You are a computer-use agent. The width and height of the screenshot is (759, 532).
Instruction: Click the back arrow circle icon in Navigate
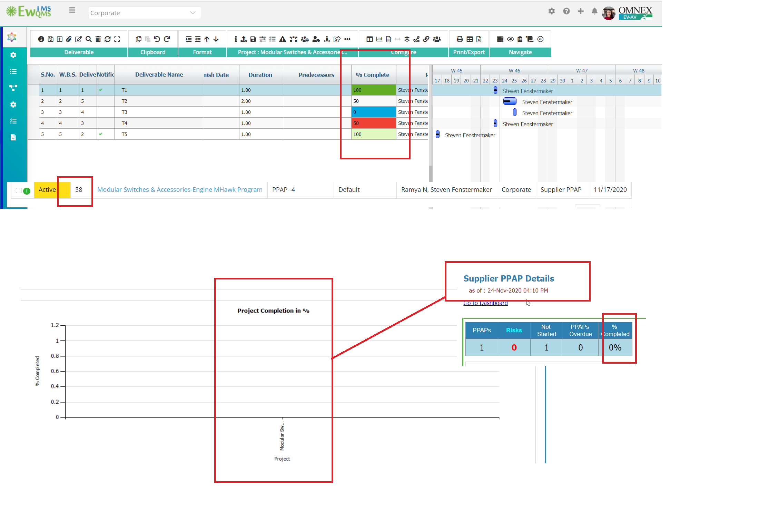(541, 39)
